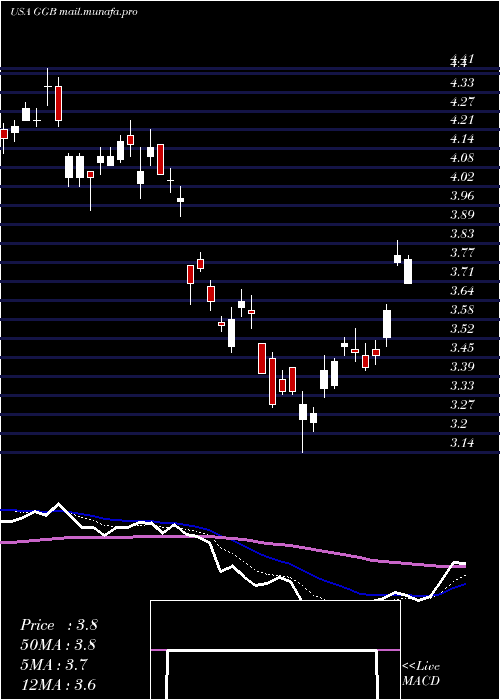Select the 3.14 price axis label
Image resolution: width=500 pixels, height=700 pixels.
tap(462, 442)
